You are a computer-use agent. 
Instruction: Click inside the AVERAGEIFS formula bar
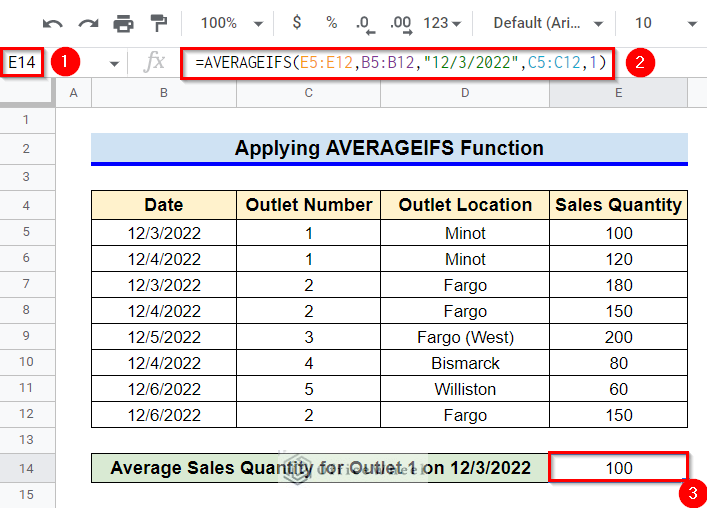(400, 63)
